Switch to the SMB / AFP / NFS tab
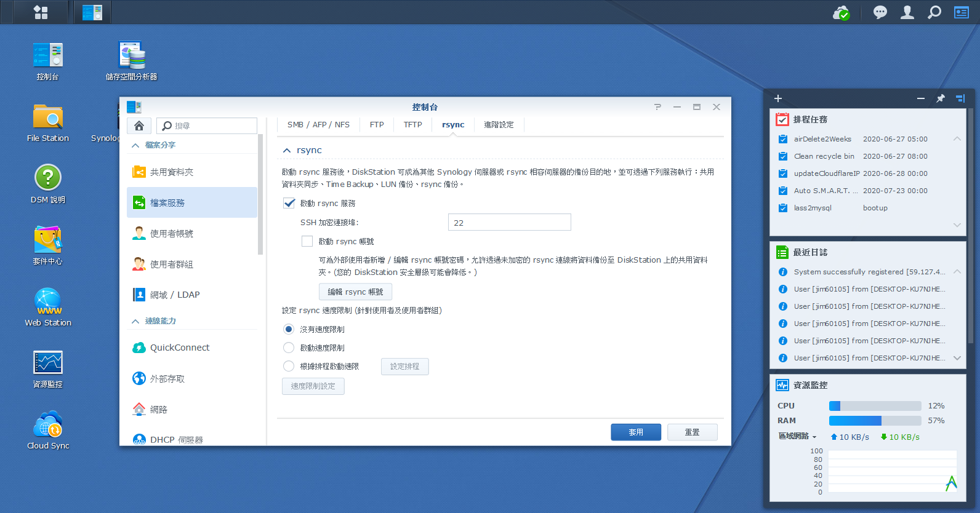 pyautogui.click(x=318, y=125)
